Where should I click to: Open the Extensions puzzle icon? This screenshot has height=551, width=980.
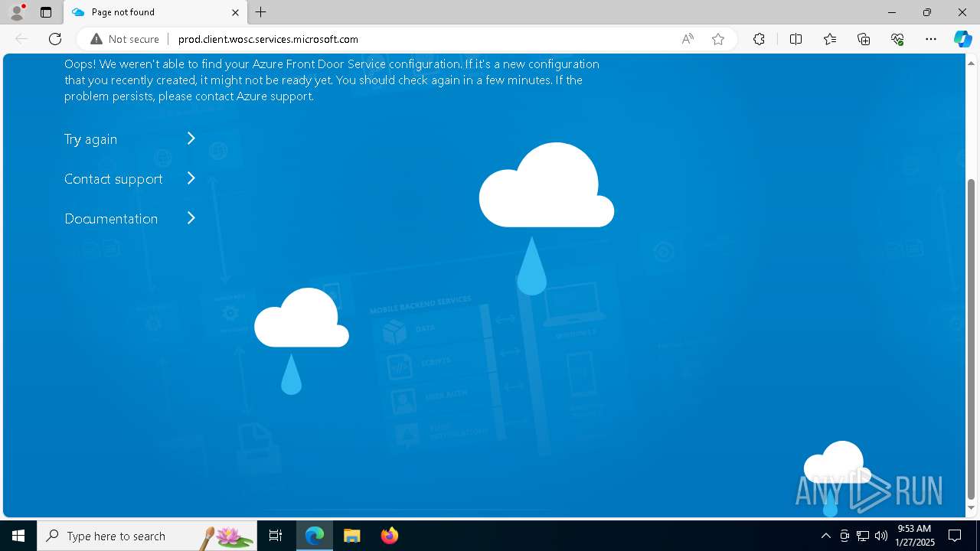pos(759,39)
